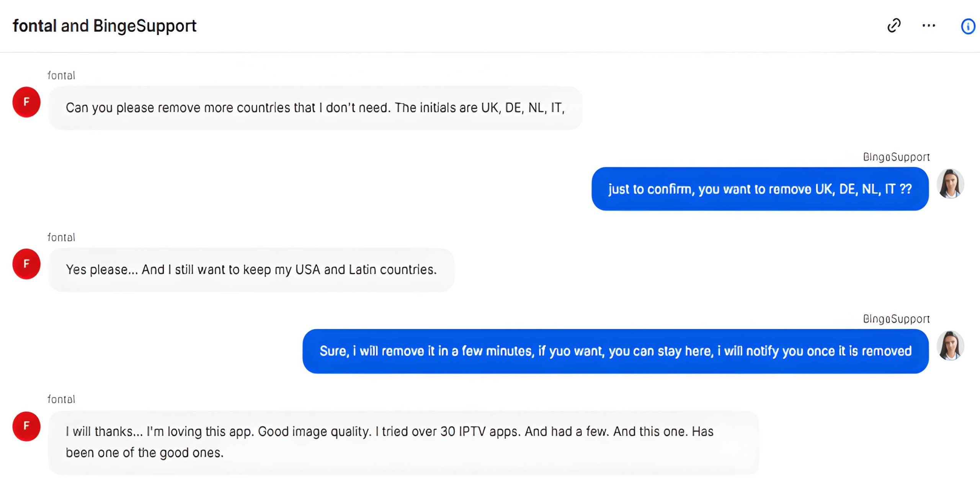Image resolution: width=980 pixels, height=490 pixels.
Task: Click BingeSupport's photo beside the "Sure, i will remove" message
Action: 950,346
